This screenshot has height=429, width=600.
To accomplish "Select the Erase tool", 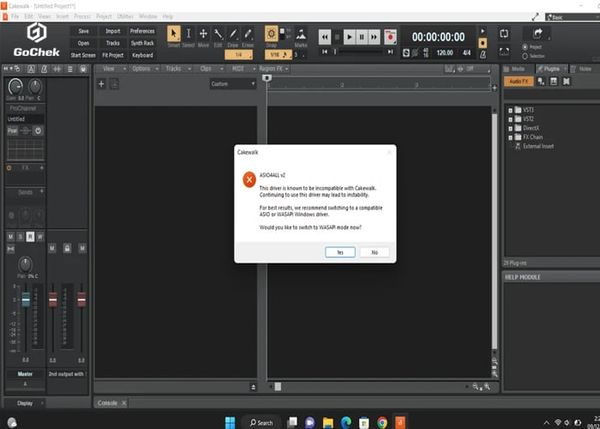I will (248, 34).
